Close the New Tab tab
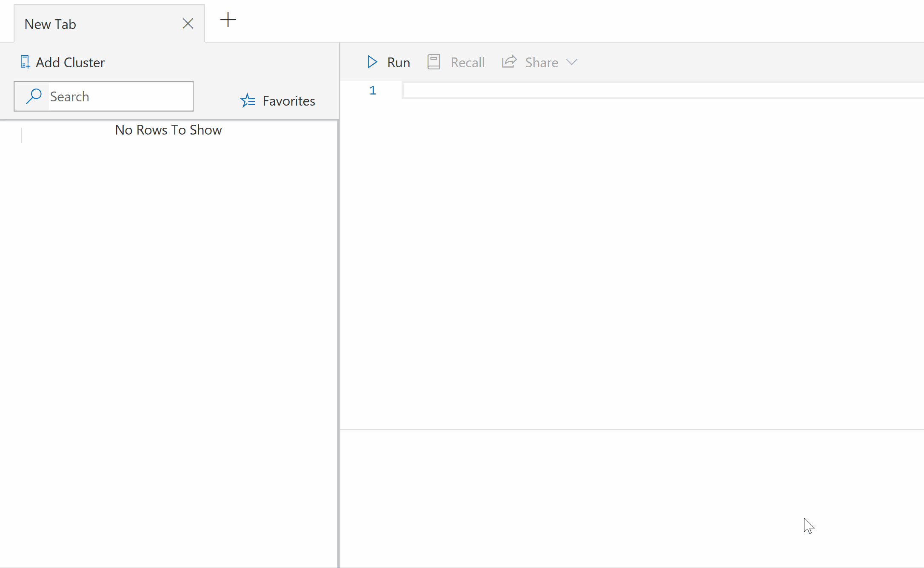The width and height of the screenshot is (924, 568). [x=188, y=24]
